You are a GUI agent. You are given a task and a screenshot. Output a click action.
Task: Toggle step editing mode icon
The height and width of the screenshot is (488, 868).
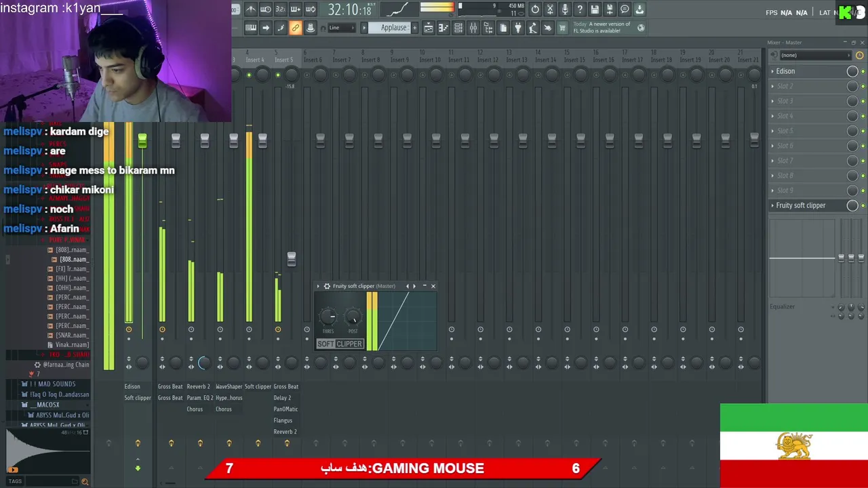281,28
